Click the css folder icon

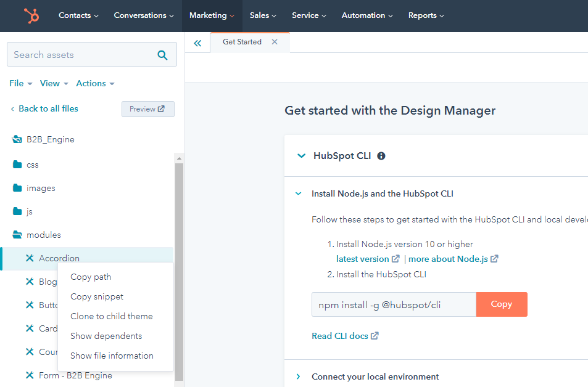[17, 165]
